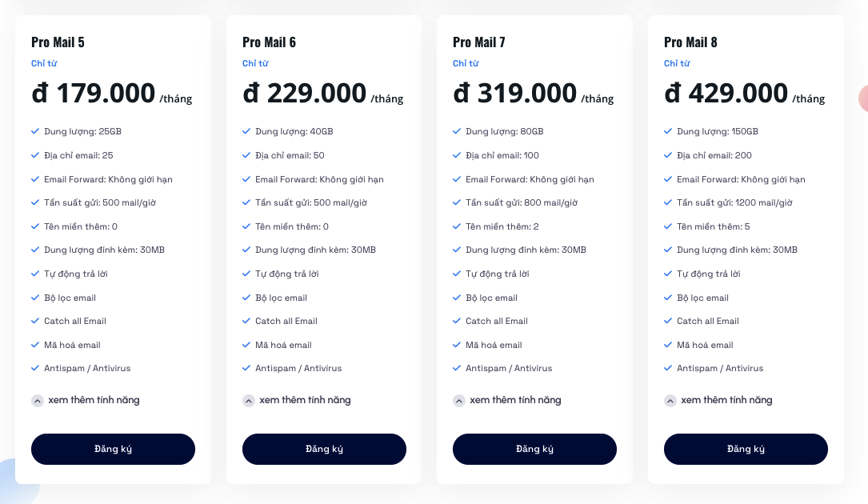Click the Pro Mail 7 plan title
This screenshot has height=504, width=868.
(479, 42)
